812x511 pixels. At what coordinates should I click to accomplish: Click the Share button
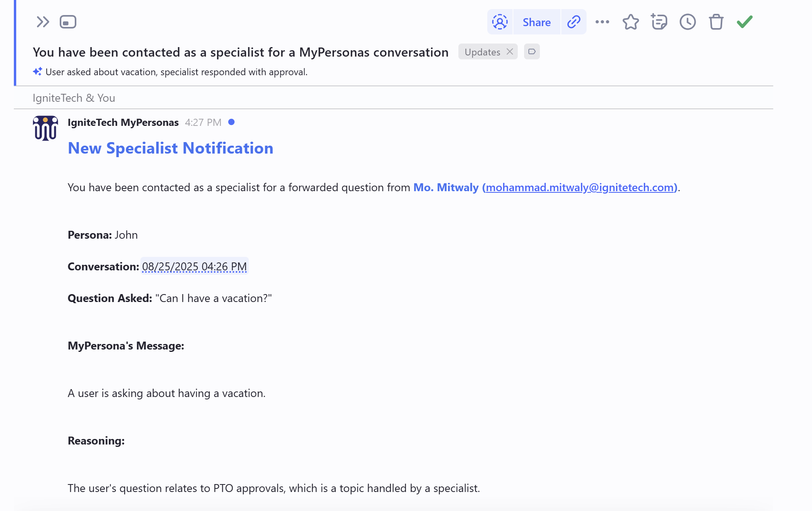(536, 22)
